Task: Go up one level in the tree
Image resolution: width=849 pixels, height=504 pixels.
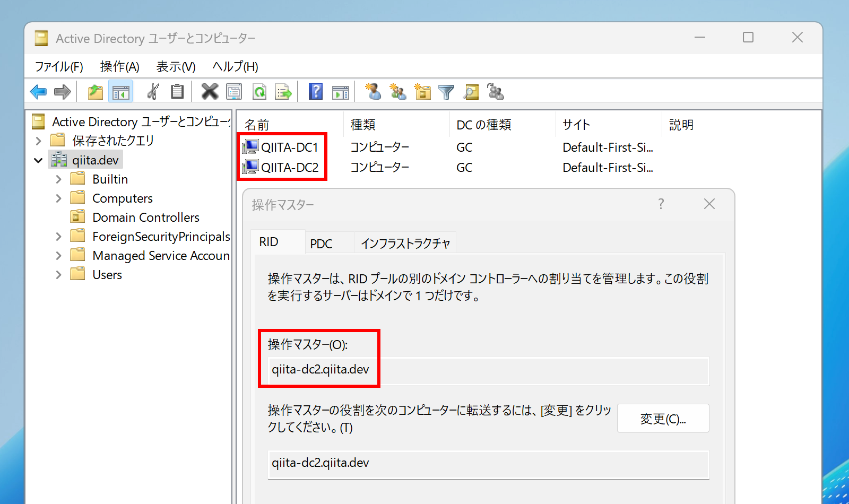Action: click(96, 92)
